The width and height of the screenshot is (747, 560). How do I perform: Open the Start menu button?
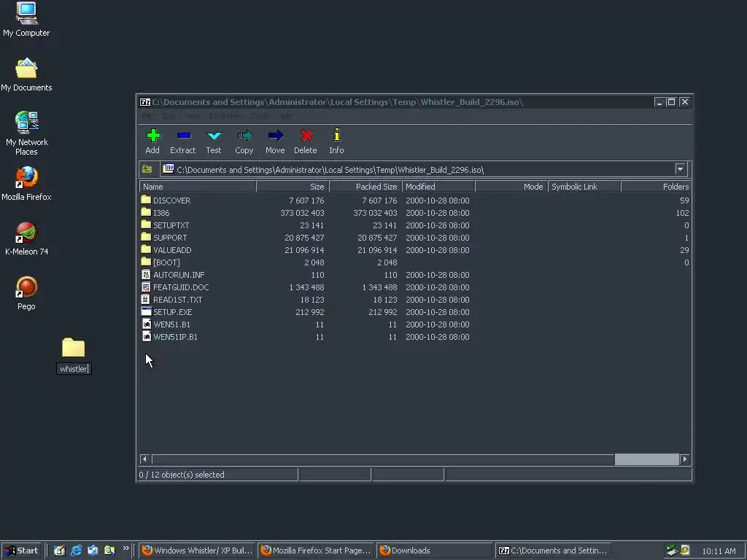click(21, 551)
